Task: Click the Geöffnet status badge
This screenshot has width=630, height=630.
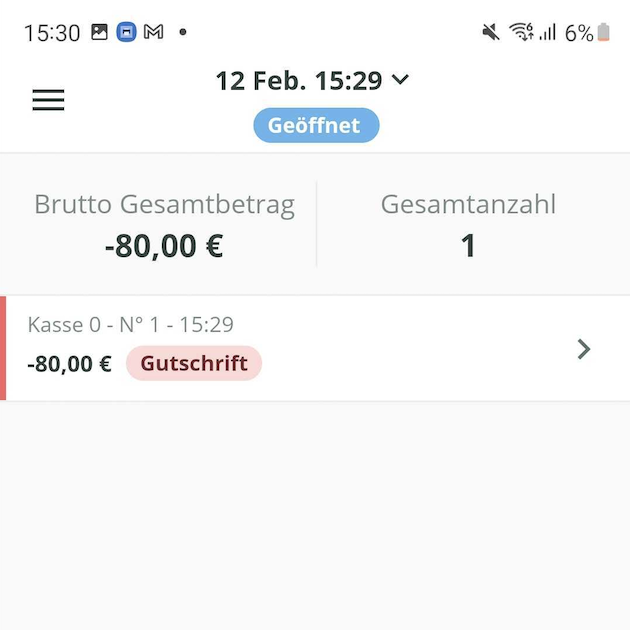Action: (316, 126)
